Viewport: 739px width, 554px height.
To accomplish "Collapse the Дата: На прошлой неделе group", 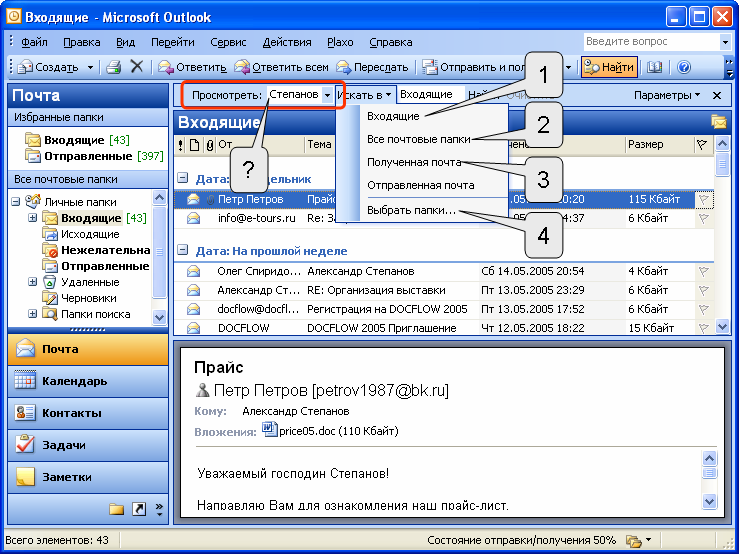I will [x=182, y=250].
